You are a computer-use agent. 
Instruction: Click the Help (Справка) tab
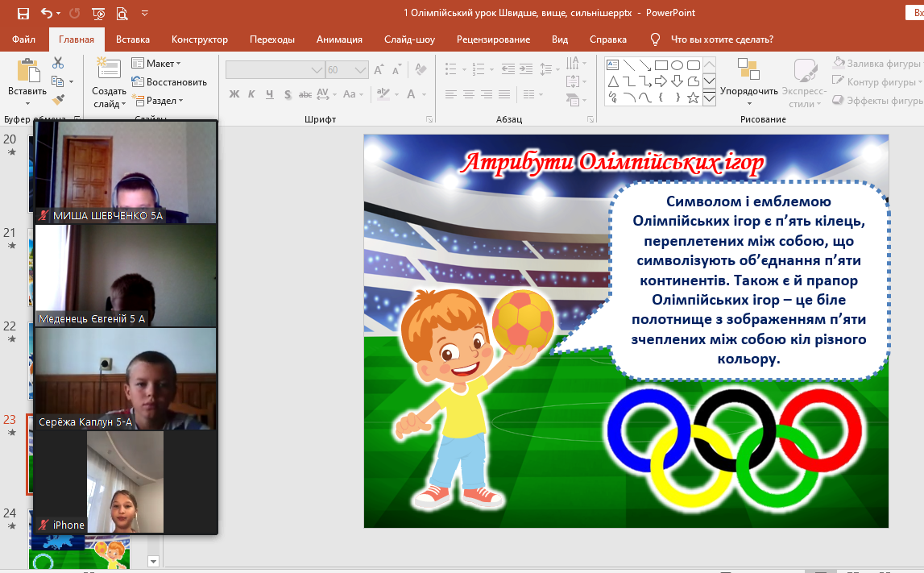pos(608,39)
